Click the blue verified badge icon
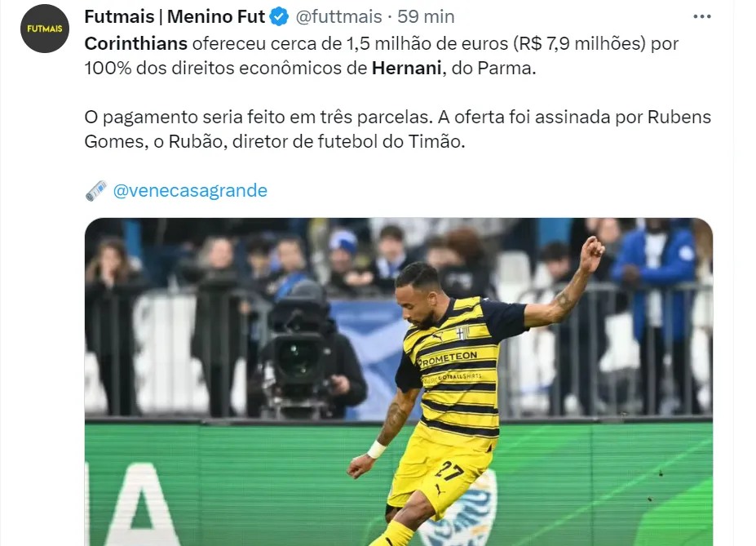 pos(279,17)
